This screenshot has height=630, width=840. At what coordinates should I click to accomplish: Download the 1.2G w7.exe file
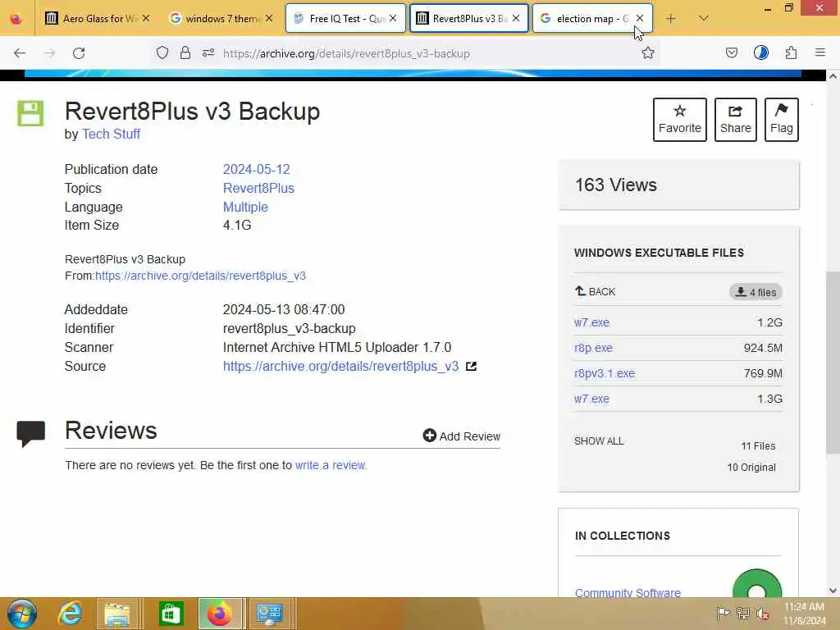[591, 322]
